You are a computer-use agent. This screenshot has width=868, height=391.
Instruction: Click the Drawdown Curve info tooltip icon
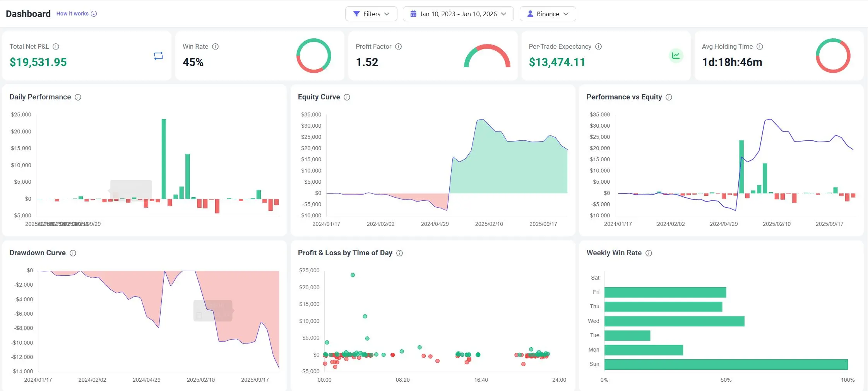point(73,253)
